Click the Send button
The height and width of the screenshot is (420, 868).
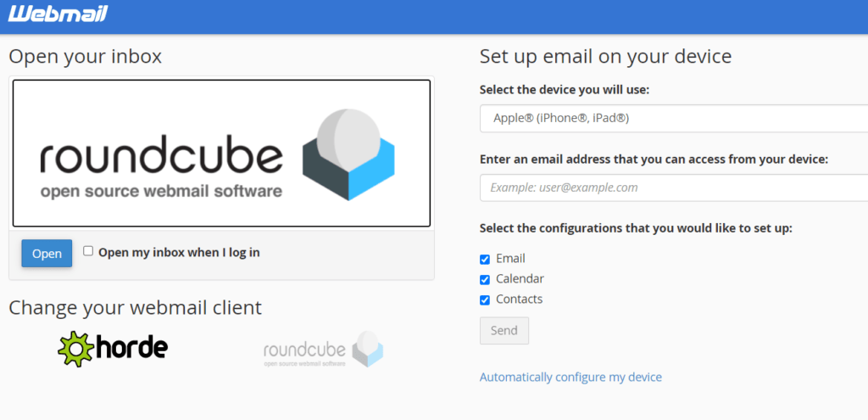click(x=504, y=331)
